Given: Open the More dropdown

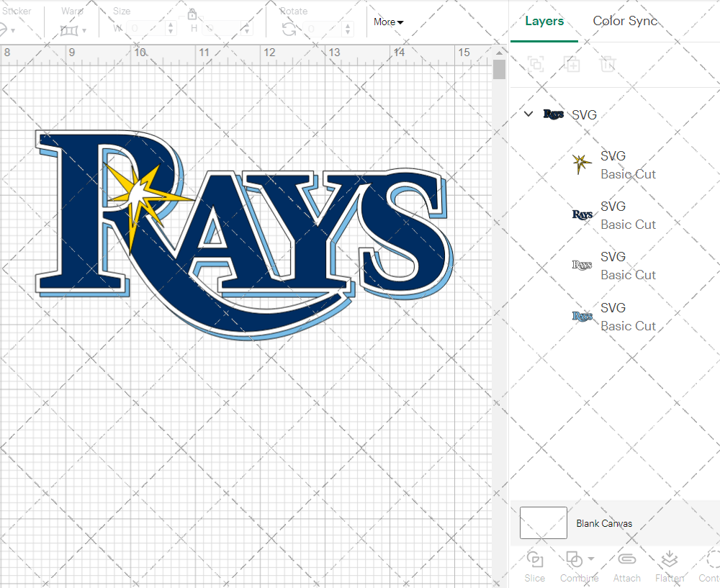Looking at the screenshot, I should point(388,22).
